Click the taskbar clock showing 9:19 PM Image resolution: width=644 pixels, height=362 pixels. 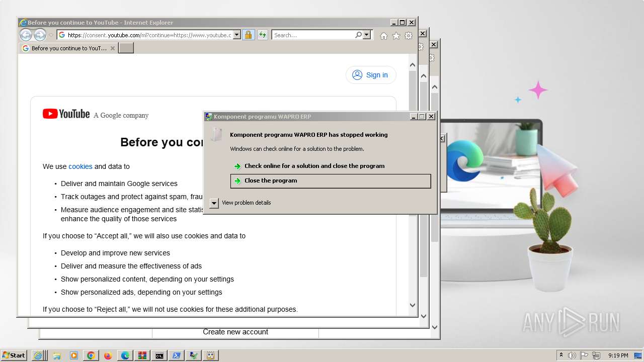click(618, 355)
